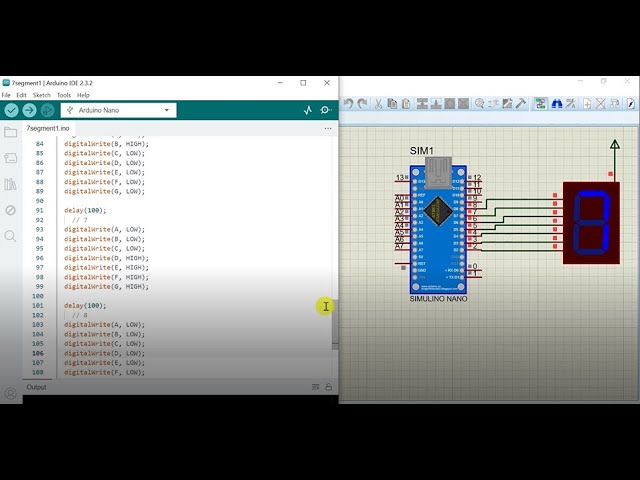Open the Serial Plotter
Screen dimensions: 640x480
[x=308, y=110]
